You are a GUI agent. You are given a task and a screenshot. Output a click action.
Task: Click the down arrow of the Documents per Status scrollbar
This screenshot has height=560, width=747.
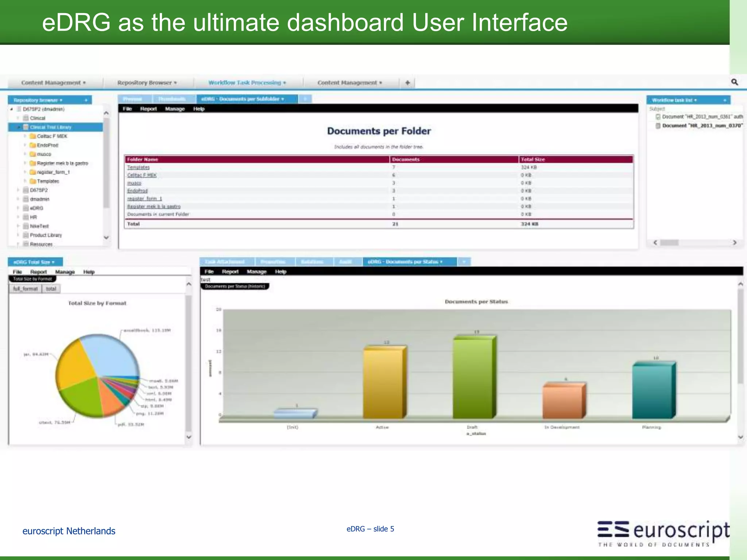point(740,437)
